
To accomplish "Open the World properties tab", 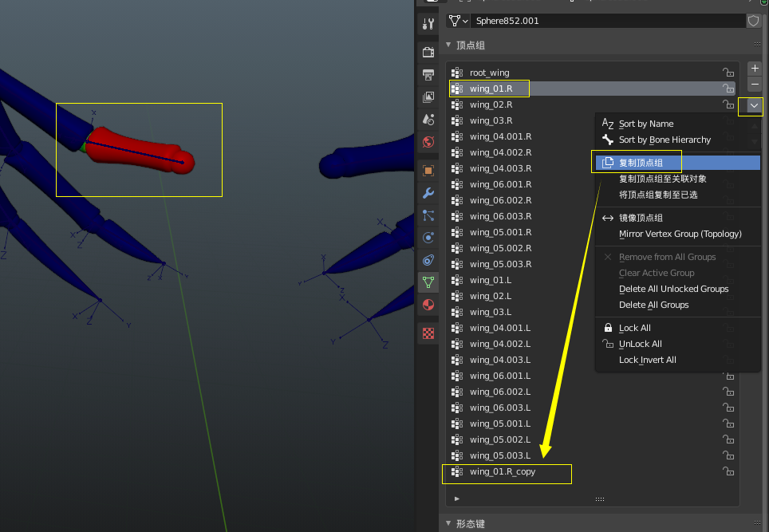I will 428,141.
